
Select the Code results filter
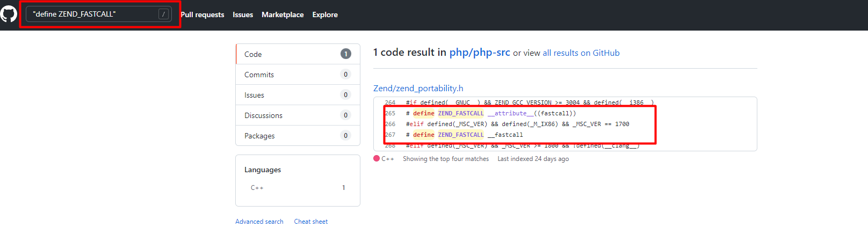coord(298,54)
